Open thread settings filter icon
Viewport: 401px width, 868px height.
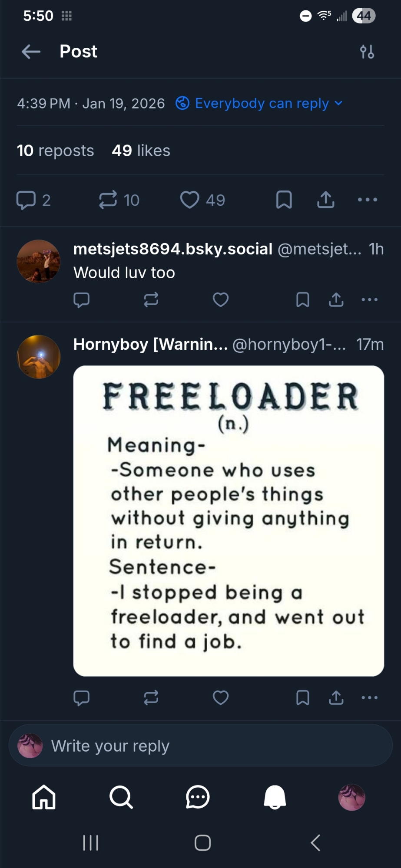click(x=367, y=52)
